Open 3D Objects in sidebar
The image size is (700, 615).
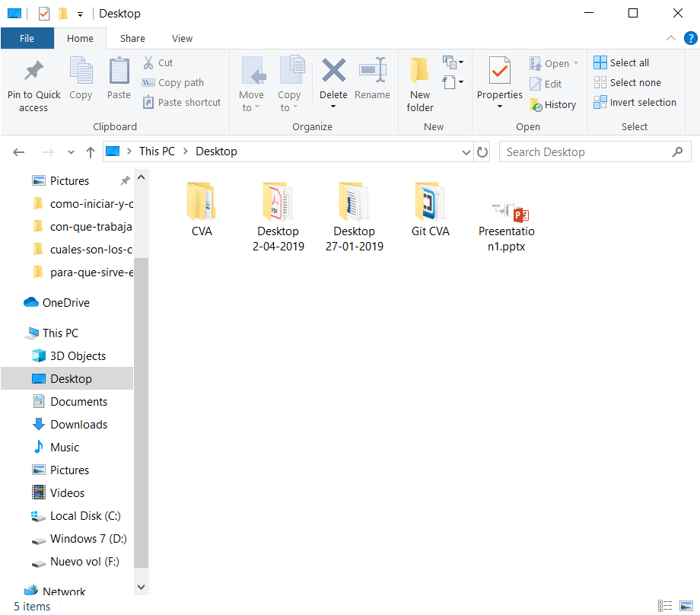(68, 356)
